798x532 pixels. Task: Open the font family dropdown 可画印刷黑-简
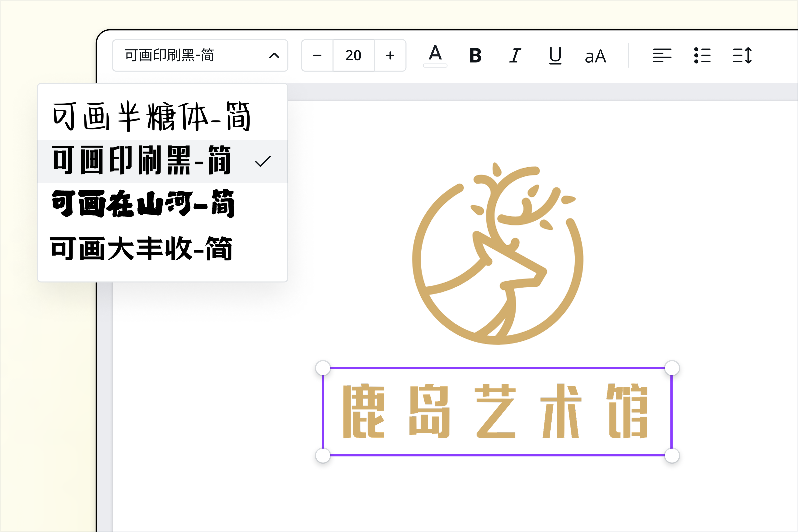(200, 55)
